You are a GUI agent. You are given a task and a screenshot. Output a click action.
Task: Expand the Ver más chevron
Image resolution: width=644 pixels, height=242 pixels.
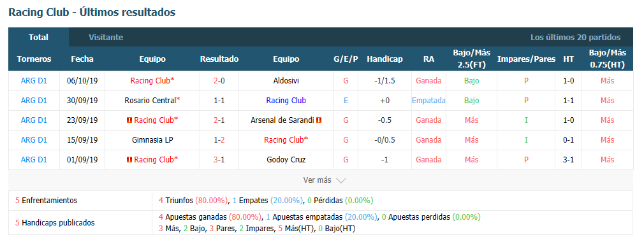(341, 180)
